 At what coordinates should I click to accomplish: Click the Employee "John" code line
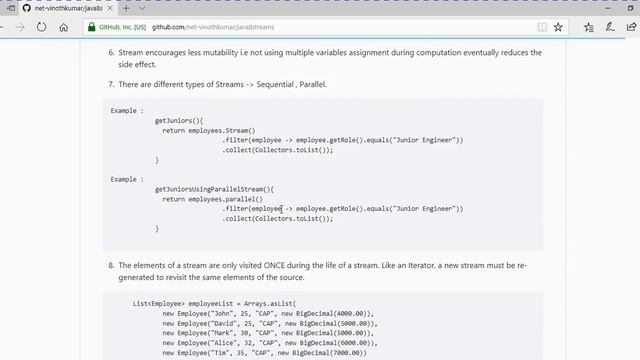(x=268, y=313)
